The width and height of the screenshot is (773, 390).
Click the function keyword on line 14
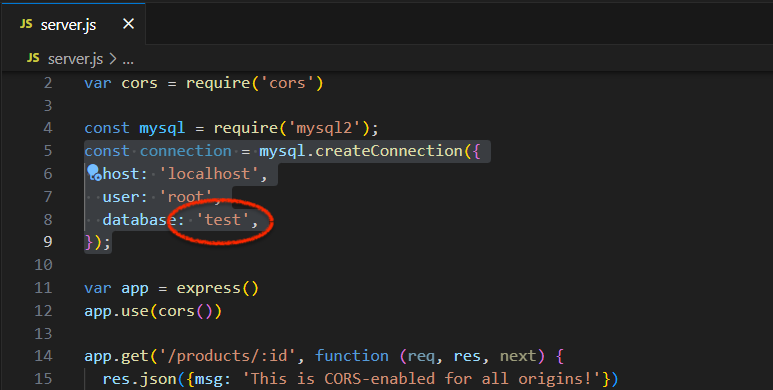pos(352,356)
